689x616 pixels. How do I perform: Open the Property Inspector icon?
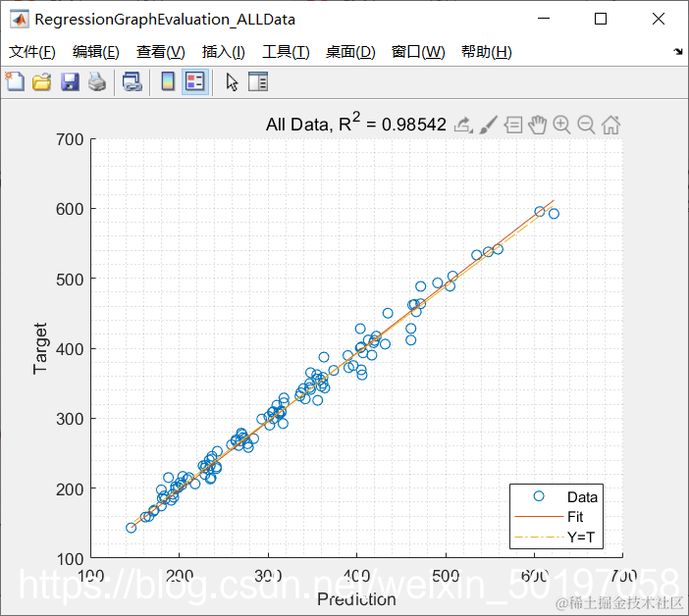(x=258, y=81)
